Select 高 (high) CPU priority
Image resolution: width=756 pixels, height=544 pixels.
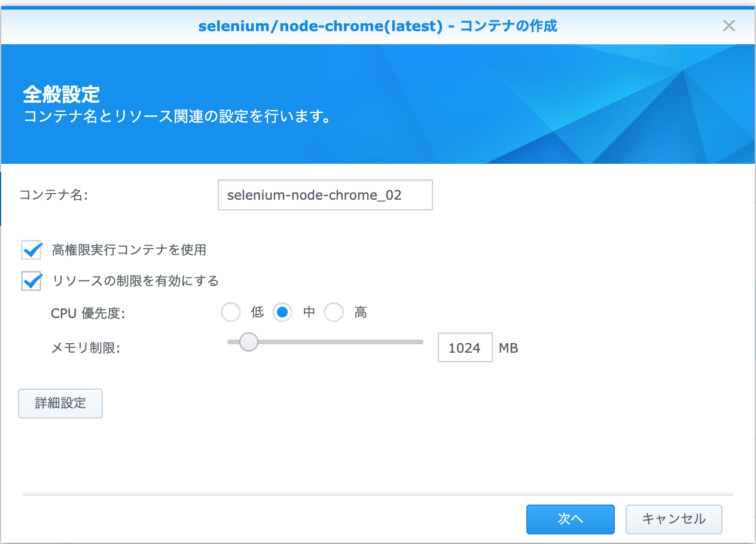[x=334, y=312]
